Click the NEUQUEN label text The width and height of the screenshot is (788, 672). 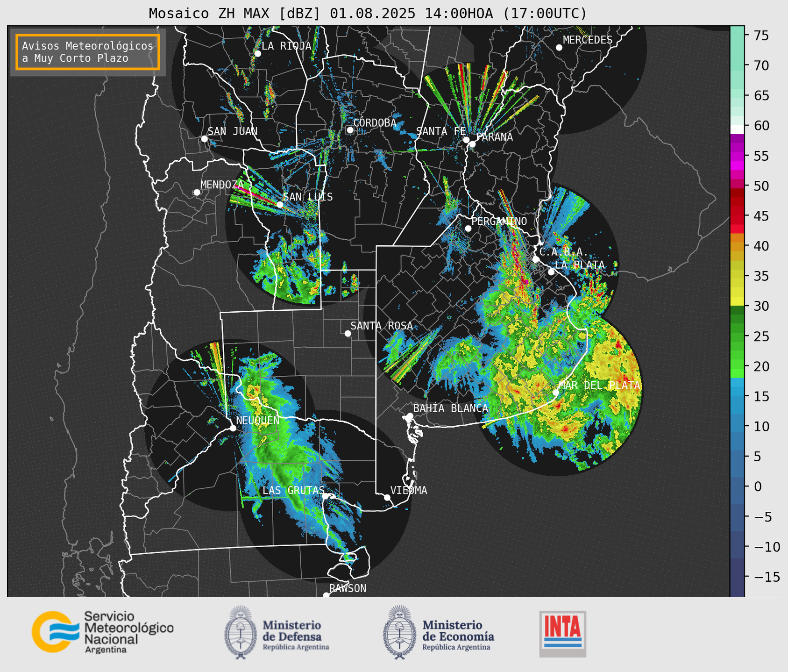(x=258, y=421)
